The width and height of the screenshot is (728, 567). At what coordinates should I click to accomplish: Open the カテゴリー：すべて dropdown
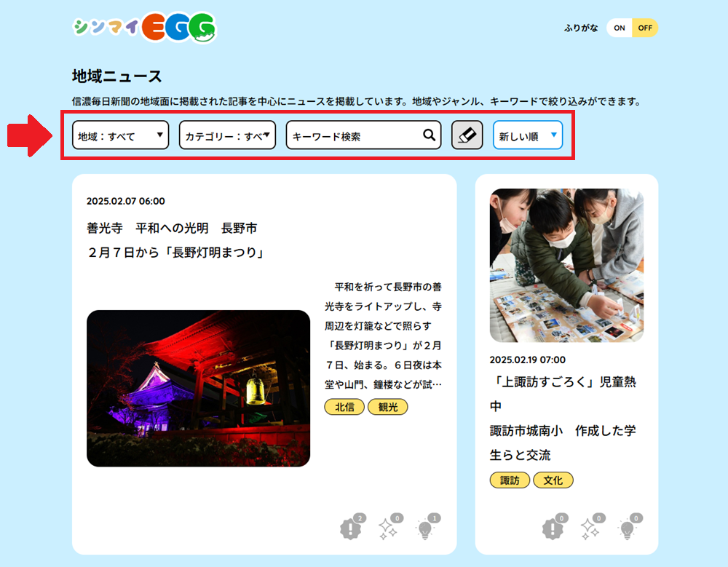coord(227,135)
